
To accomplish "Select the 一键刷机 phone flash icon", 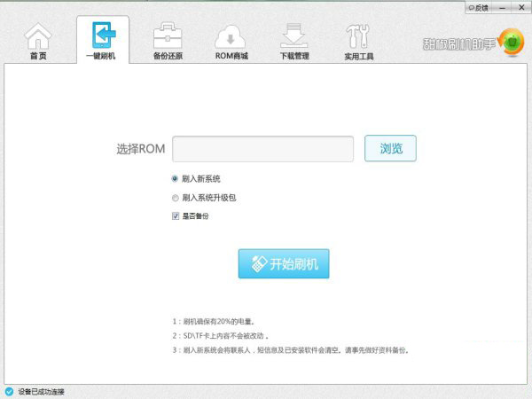I will (x=102, y=37).
